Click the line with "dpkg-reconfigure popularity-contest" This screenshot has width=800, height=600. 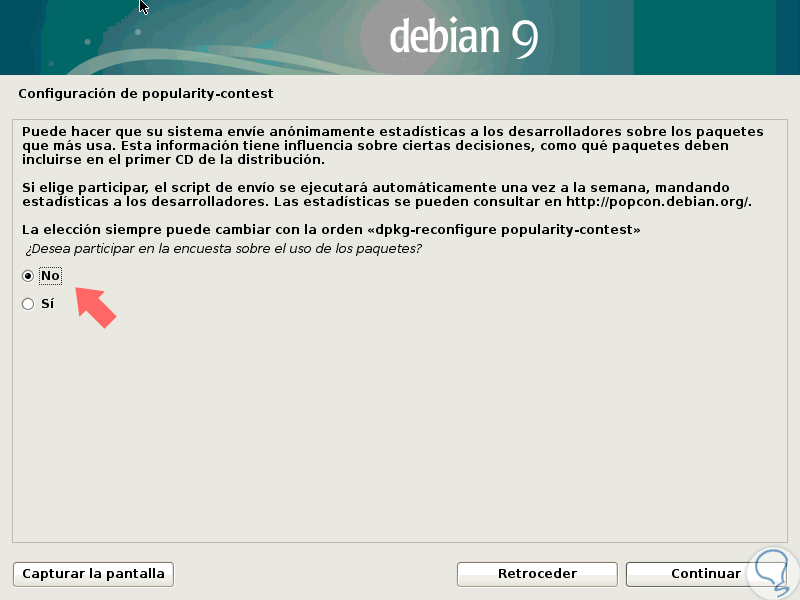point(331,230)
